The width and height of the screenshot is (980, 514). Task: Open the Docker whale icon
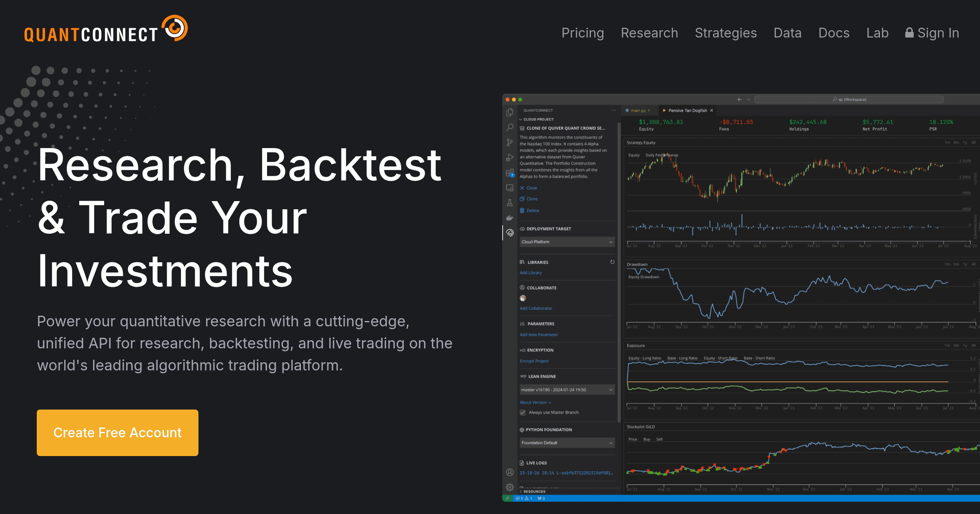click(510, 217)
